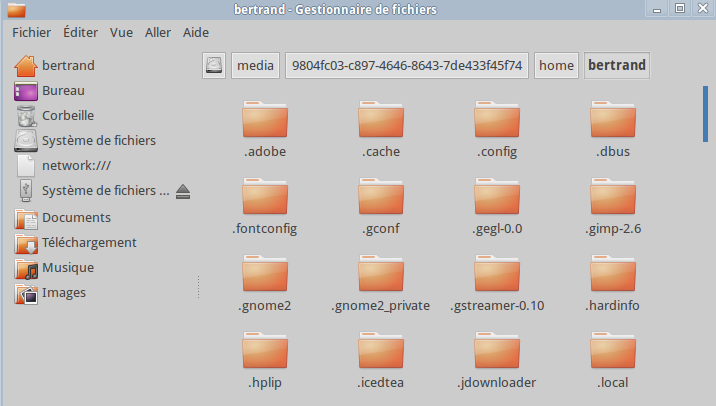Click the vertical scrollbar handle

pyautogui.click(x=705, y=114)
